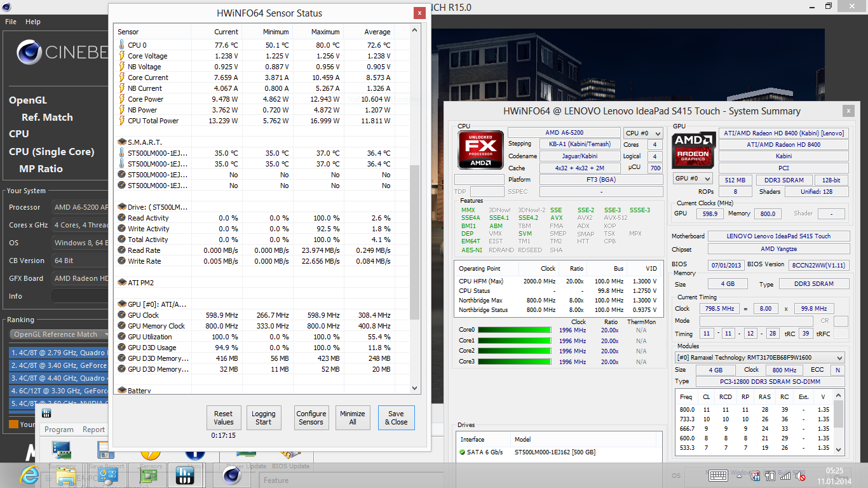The width and height of the screenshot is (868, 488).
Task: Open the HWiNFO Program menu
Action: click(x=59, y=430)
